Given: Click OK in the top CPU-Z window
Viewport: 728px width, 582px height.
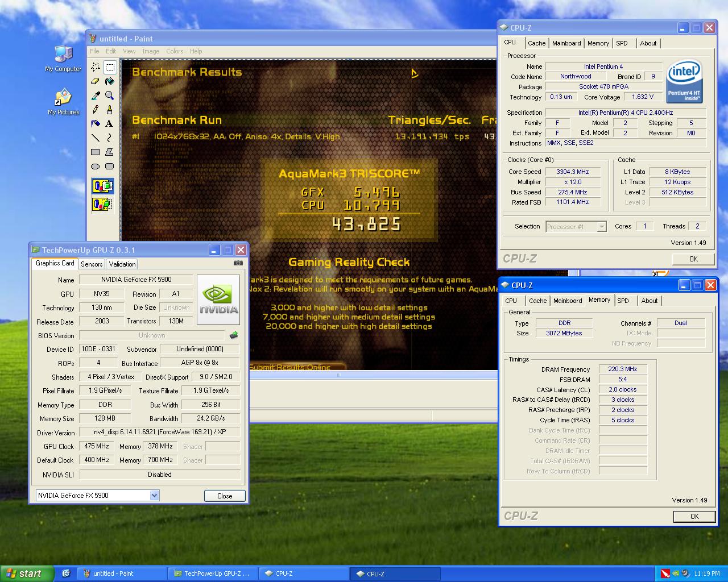Looking at the screenshot, I should pyautogui.click(x=693, y=259).
